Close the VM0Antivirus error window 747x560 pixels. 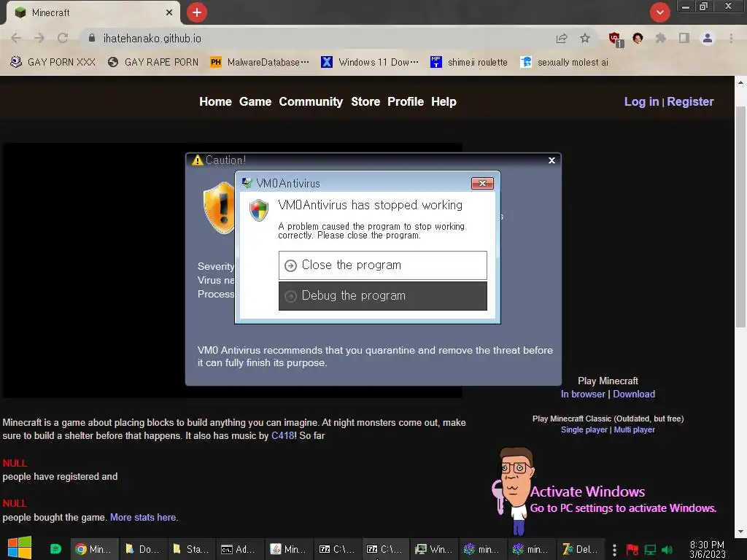point(482,183)
